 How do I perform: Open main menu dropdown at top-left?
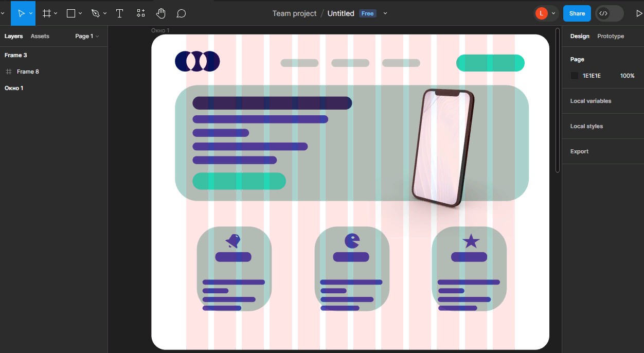3,13
